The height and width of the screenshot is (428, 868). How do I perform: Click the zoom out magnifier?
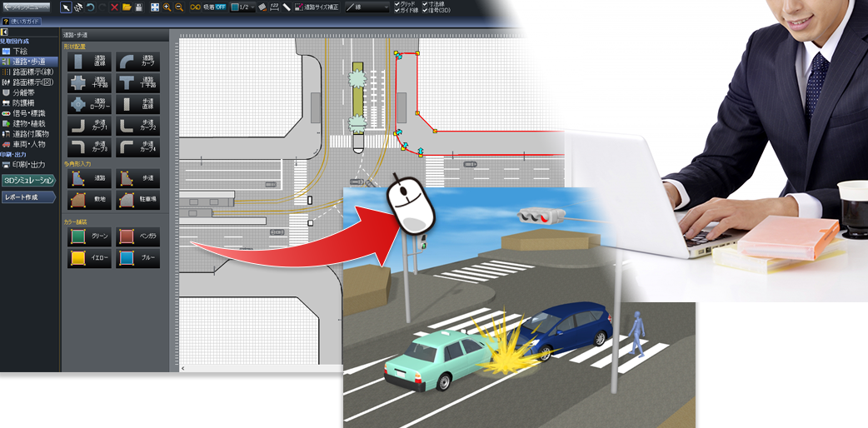pyautogui.click(x=179, y=7)
